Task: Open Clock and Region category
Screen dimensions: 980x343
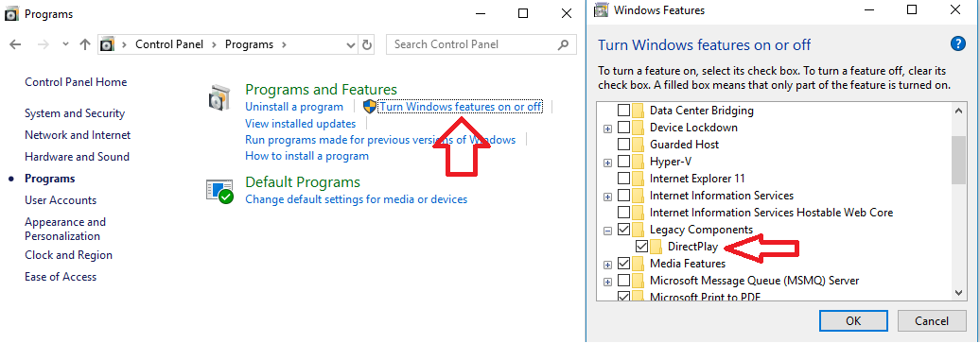Action: coord(68,255)
